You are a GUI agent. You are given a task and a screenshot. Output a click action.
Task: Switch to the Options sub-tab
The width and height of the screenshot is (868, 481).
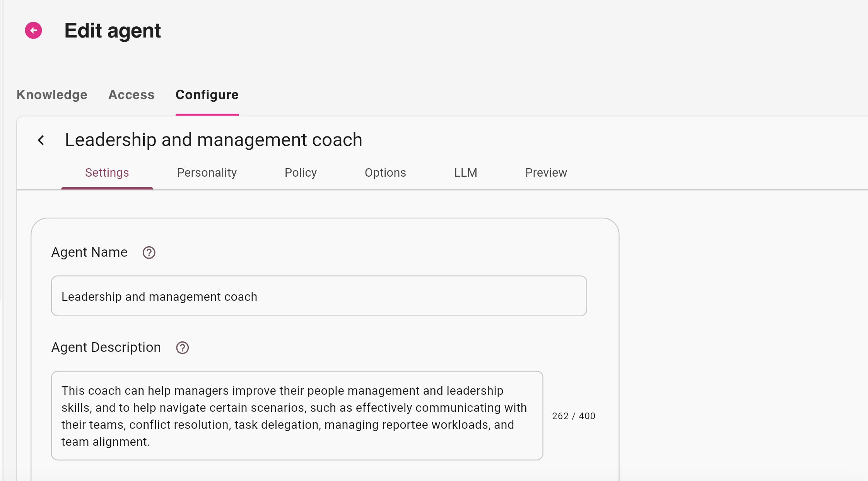(x=385, y=172)
